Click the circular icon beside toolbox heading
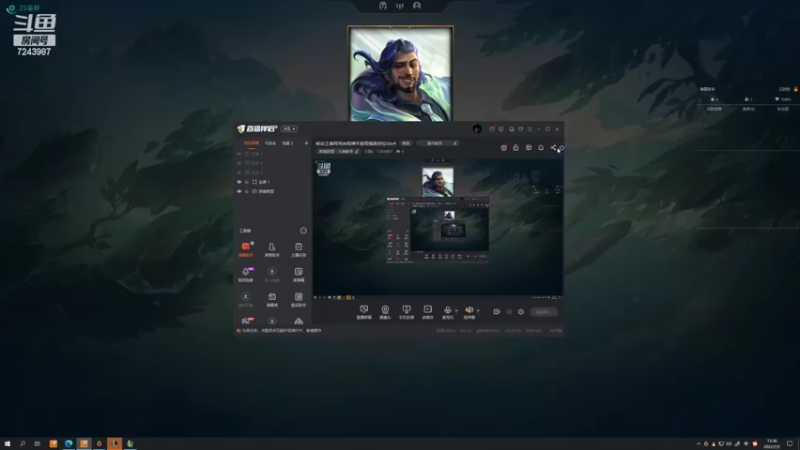The image size is (800, 450). [x=303, y=231]
